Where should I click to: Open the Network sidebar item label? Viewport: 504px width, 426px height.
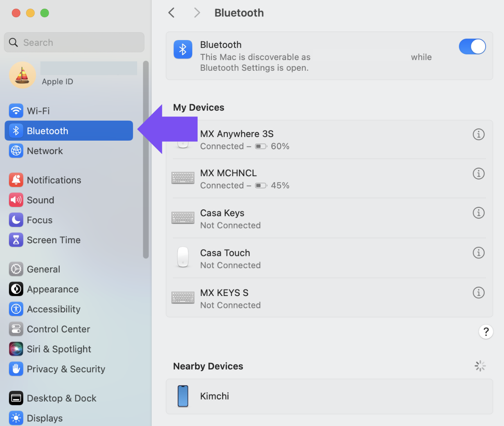pyautogui.click(x=45, y=151)
